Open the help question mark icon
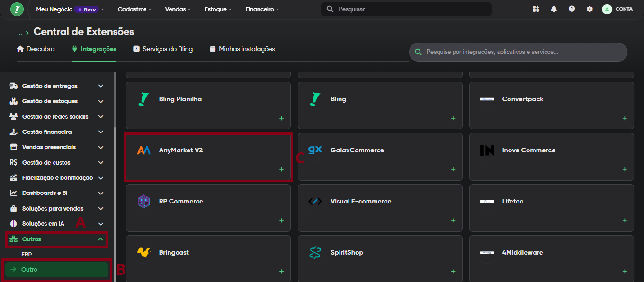The width and height of the screenshot is (644, 282). click(572, 9)
